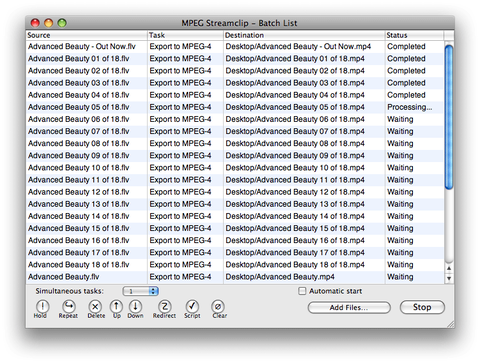Click the scrollbar down arrow
The image size is (480, 363).
point(449,278)
